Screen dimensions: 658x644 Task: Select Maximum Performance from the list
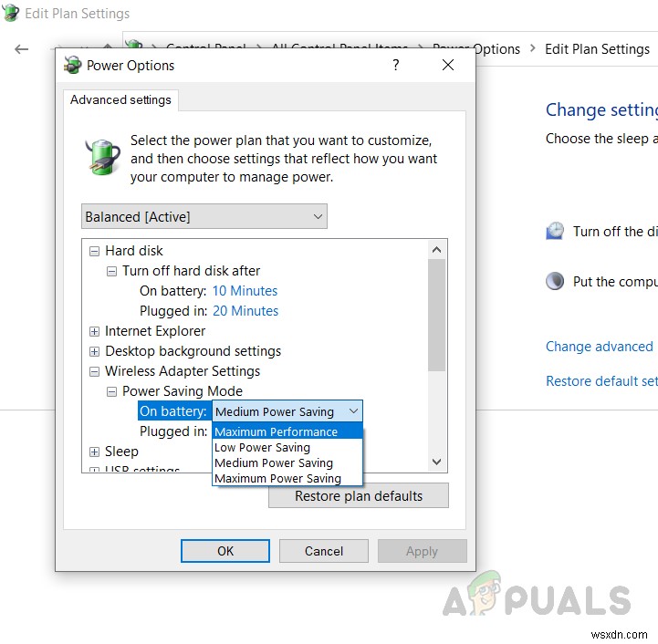pos(287,431)
